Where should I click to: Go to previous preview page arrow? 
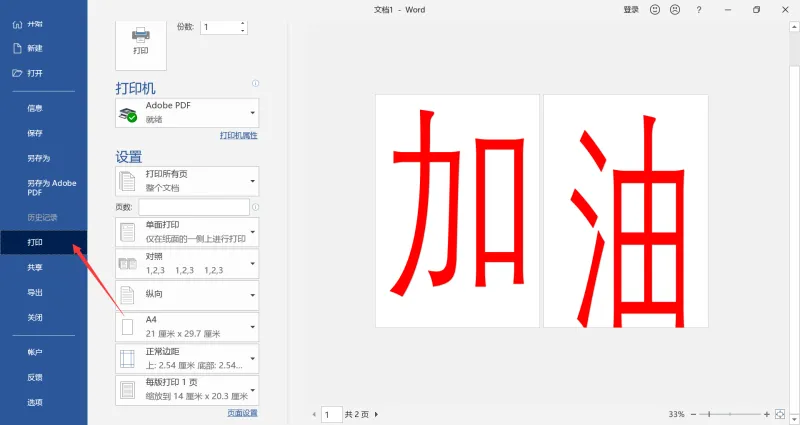(x=314, y=414)
